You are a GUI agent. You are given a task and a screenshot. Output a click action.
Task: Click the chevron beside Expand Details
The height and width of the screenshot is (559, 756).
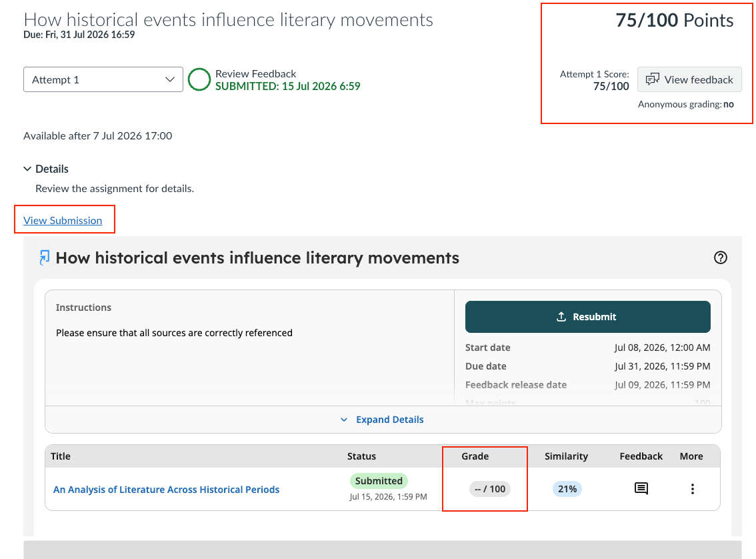344,420
